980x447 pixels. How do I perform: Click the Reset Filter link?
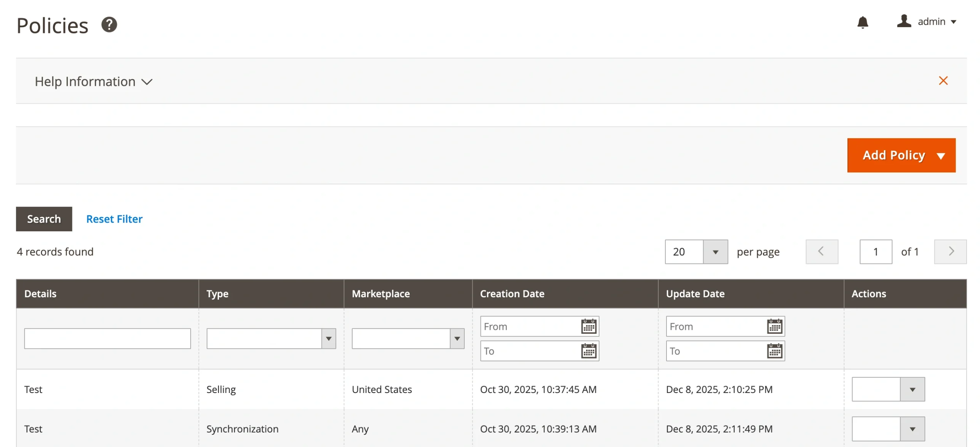coord(114,219)
